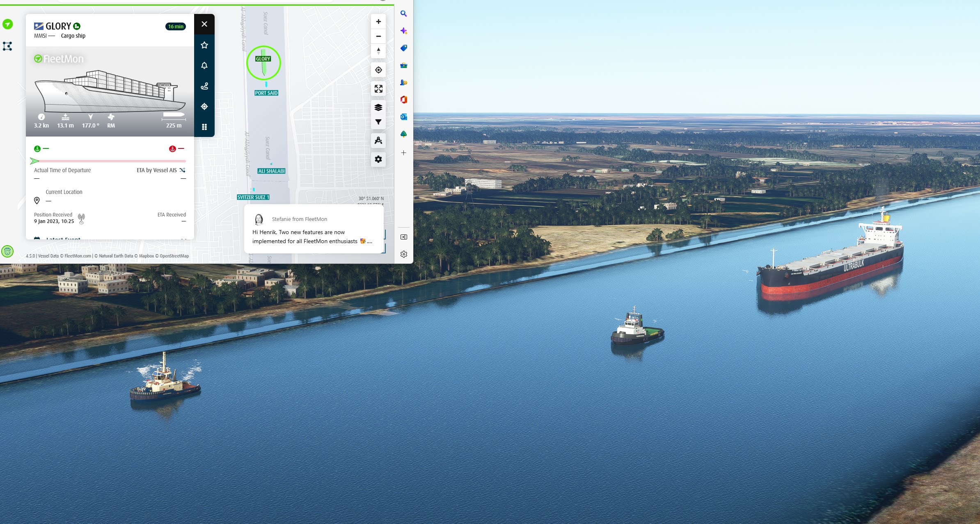This screenshot has width=980, height=524.
Task: Click the 3.2 kn speed value
Action: click(x=41, y=125)
